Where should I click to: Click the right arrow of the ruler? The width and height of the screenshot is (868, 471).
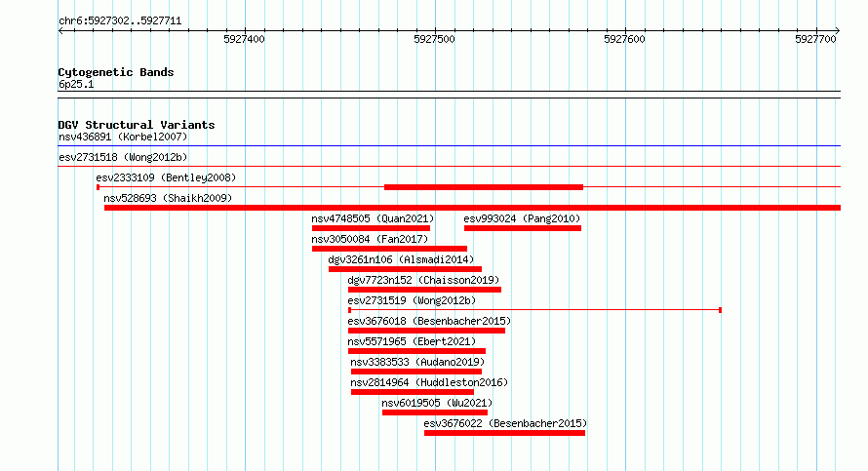838,31
